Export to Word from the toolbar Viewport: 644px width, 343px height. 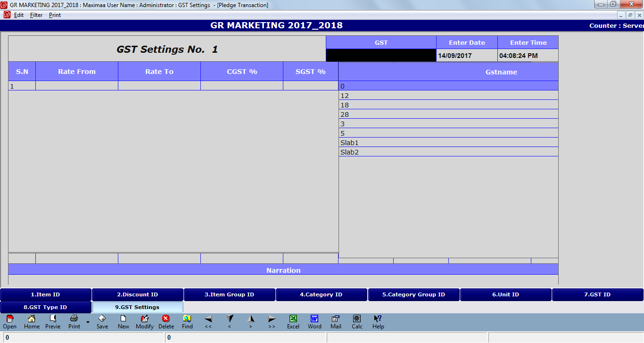[314, 322]
